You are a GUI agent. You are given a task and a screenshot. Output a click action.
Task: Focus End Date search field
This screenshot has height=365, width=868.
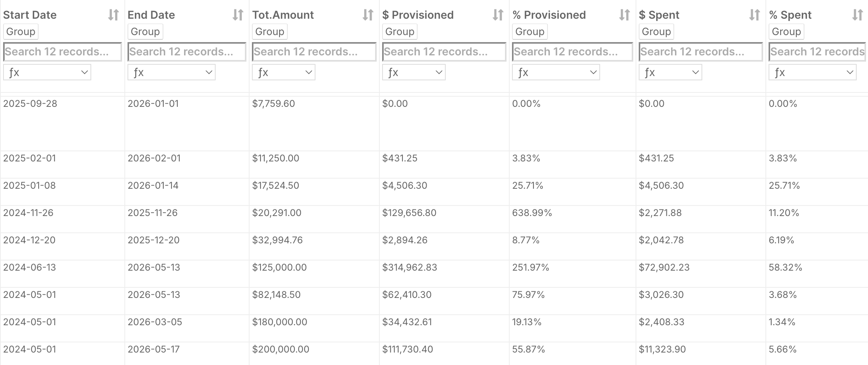click(x=187, y=52)
